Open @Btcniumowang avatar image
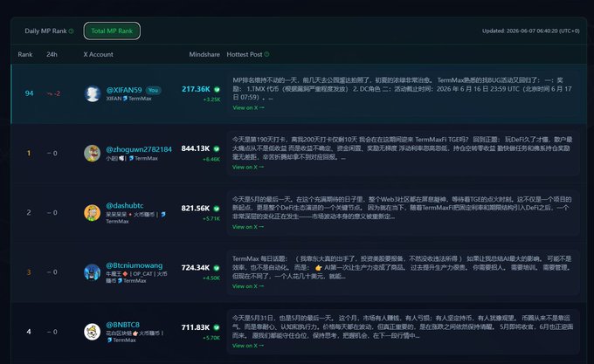The height and width of the screenshot is (364, 594). tap(92, 272)
